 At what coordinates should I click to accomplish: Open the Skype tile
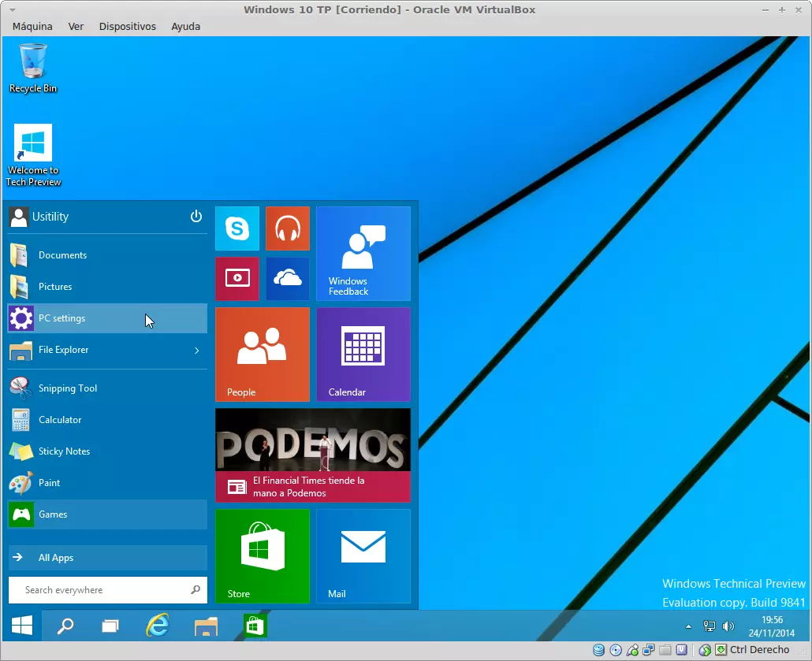click(x=237, y=228)
